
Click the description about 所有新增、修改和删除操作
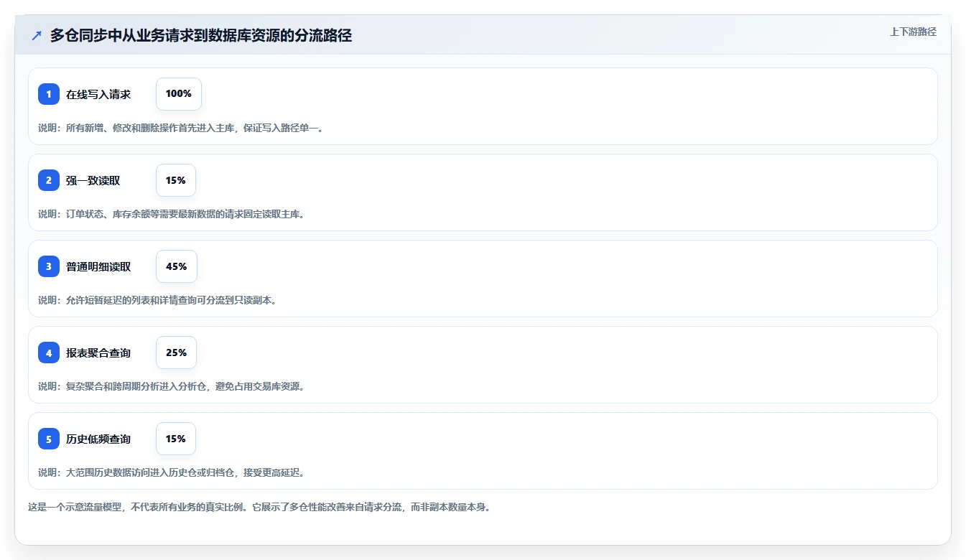coord(181,128)
